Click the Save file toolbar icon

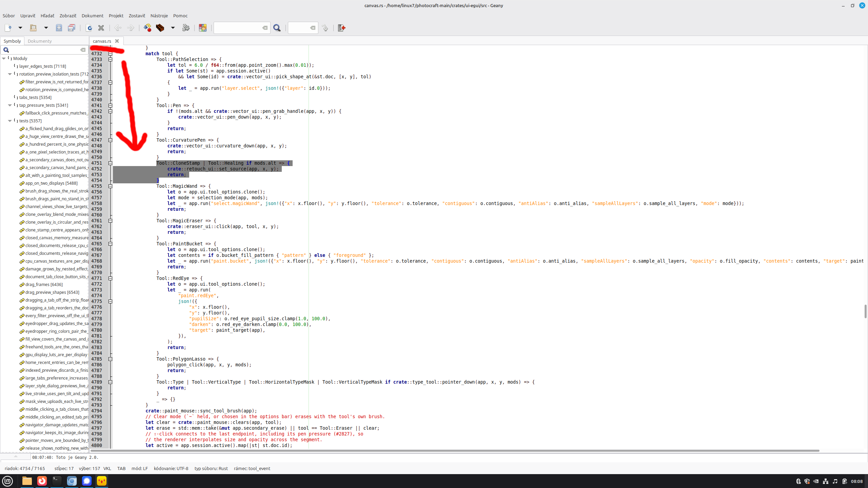(x=59, y=28)
